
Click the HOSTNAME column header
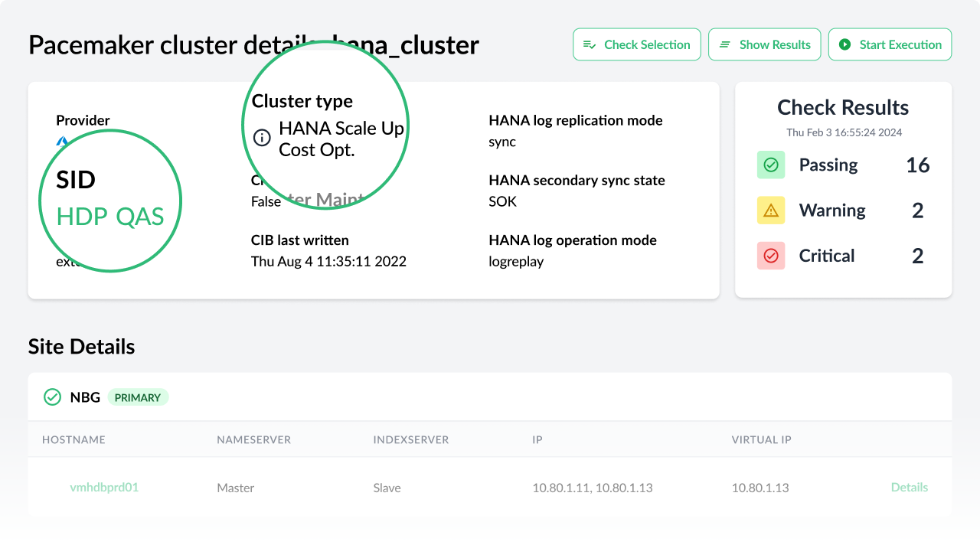(x=73, y=439)
